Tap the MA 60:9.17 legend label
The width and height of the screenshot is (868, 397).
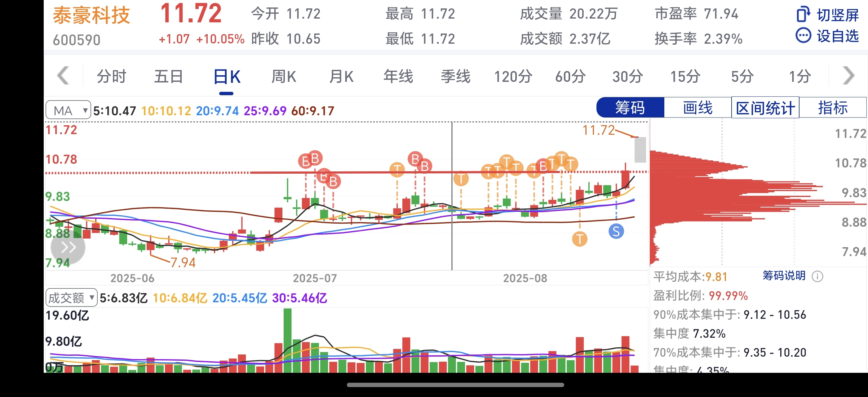tap(313, 110)
